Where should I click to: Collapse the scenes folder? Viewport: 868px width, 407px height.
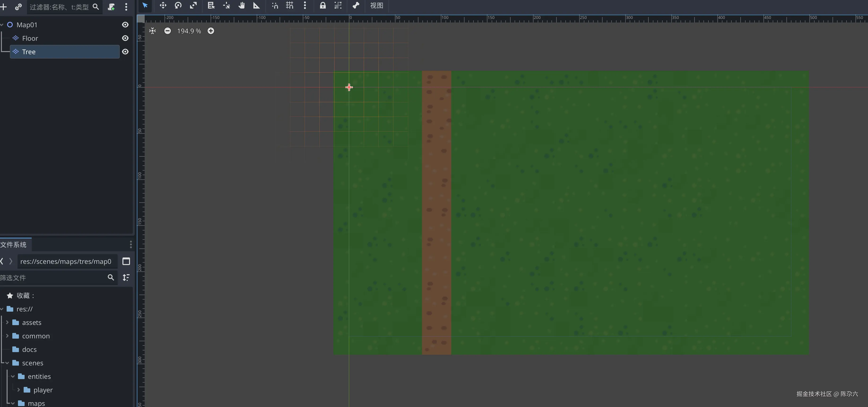pos(7,363)
